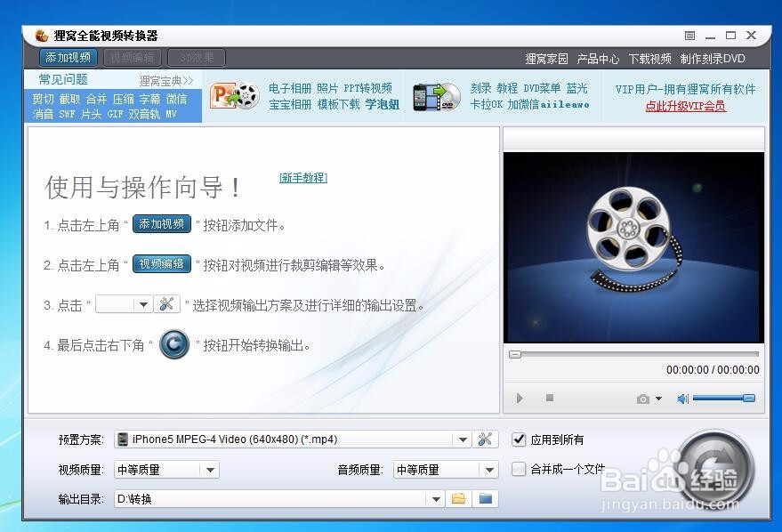The width and height of the screenshot is (782, 532).
Task: Click the GIF help link
Action: click(x=115, y=114)
